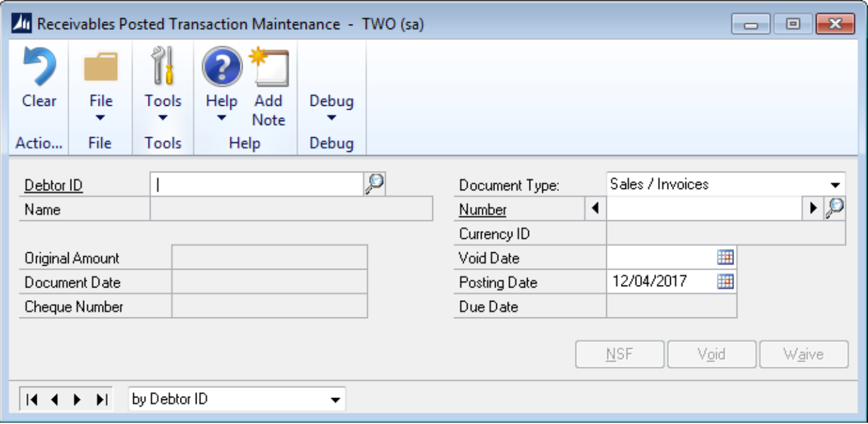Click the Clear undo arrow icon
868x424 pixels.
coord(39,69)
